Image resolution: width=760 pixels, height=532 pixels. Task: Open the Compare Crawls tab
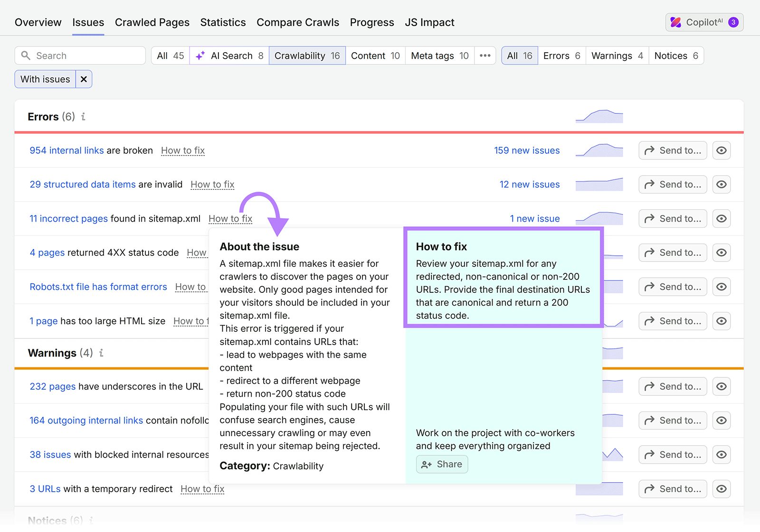(x=298, y=22)
